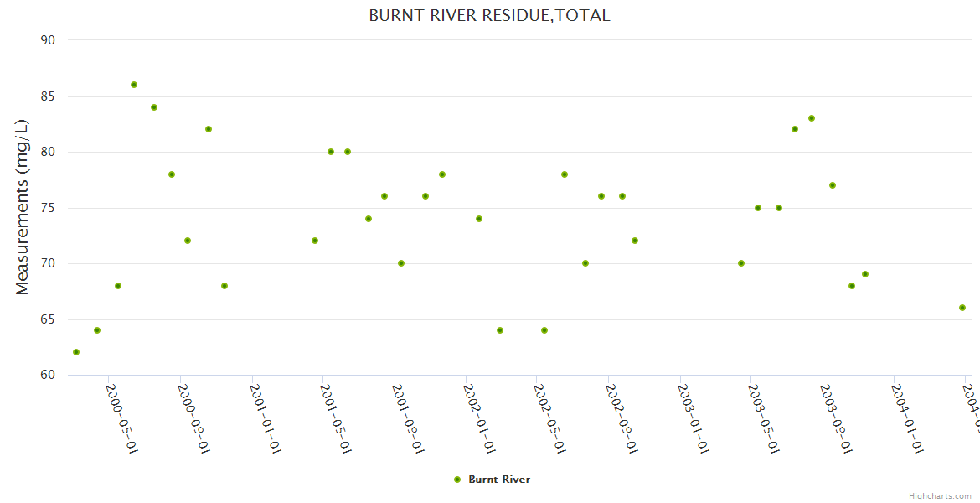980x503 pixels.
Task: Click the 77 mg/L data point
Action: 833,185
